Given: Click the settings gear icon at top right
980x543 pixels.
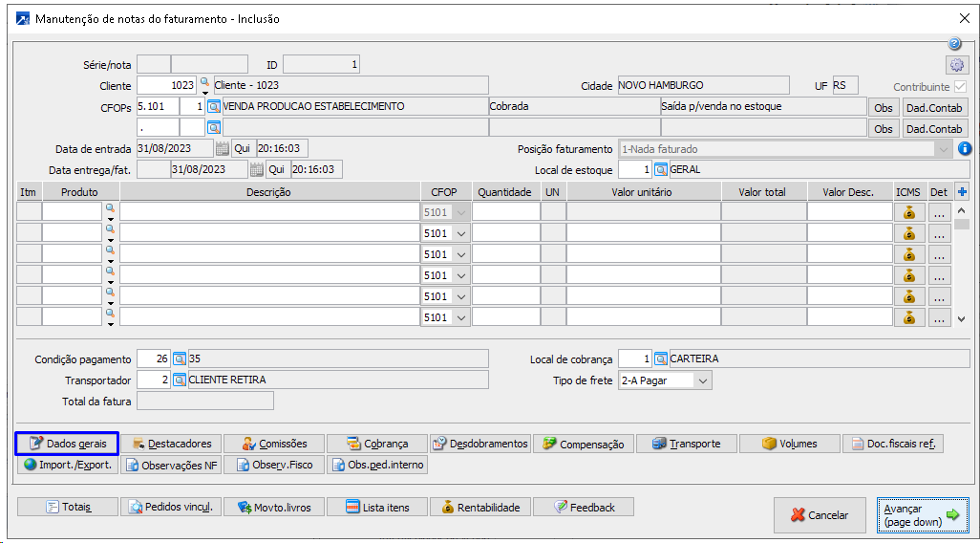Looking at the screenshot, I should (957, 65).
